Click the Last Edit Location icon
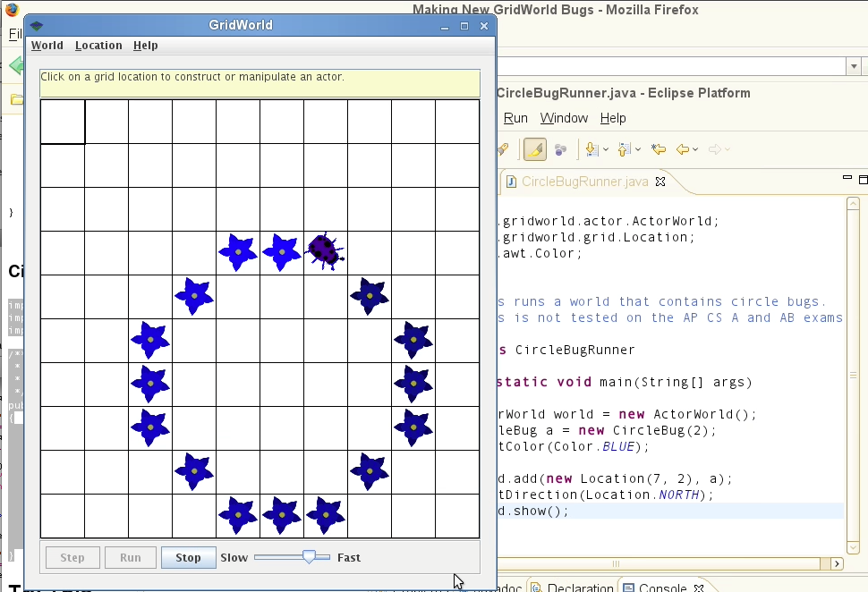The image size is (868, 592). [x=659, y=149]
